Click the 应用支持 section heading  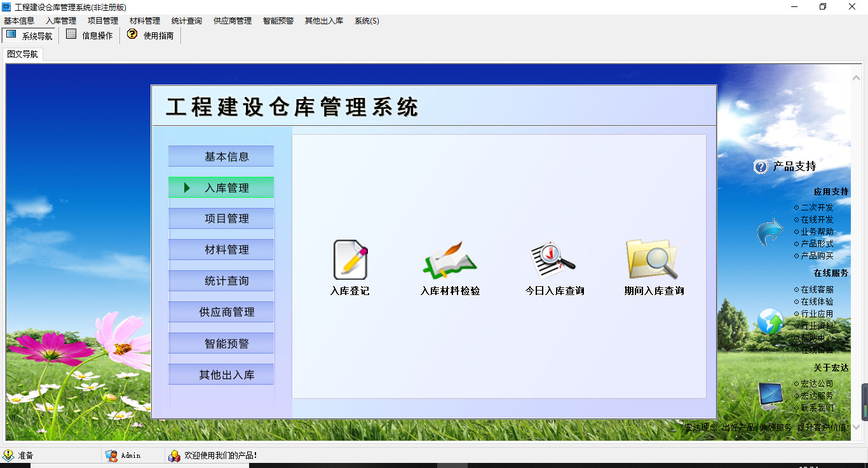pyautogui.click(x=831, y=191)
